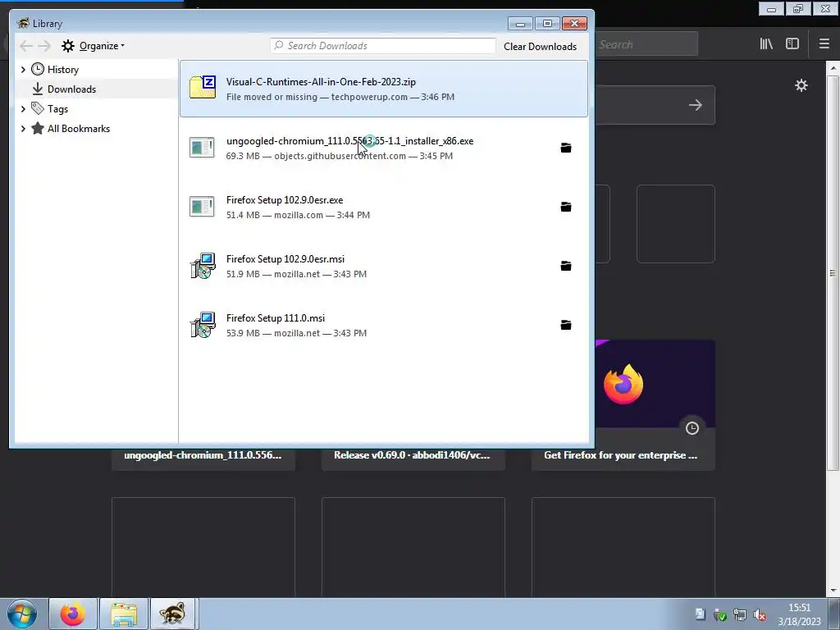This screenshot has width=840, height=630.
Task: Select Downloads in the Library sidebar
Action: coord(72,89)
